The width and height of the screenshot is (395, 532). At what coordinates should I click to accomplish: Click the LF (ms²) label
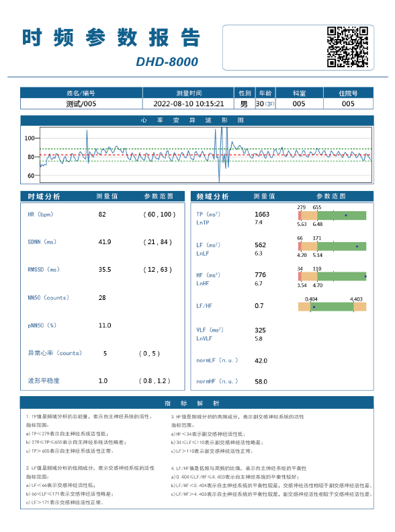coord(208,245)
